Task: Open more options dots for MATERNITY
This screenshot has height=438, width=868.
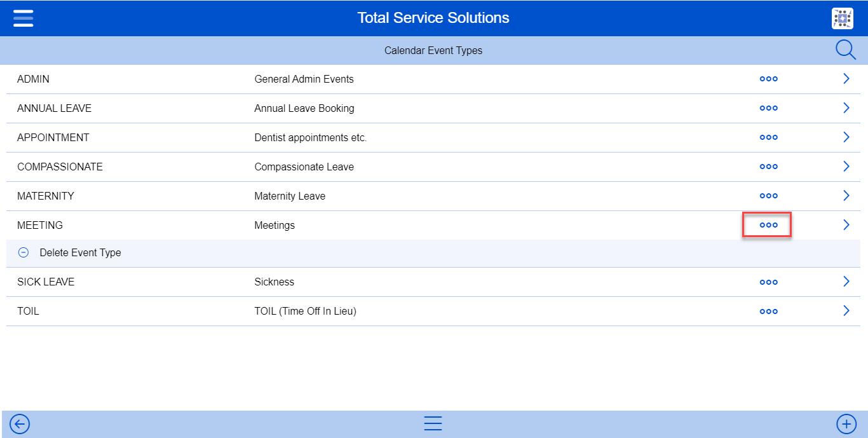Action: pyautogui.click(x=769, y=196)
